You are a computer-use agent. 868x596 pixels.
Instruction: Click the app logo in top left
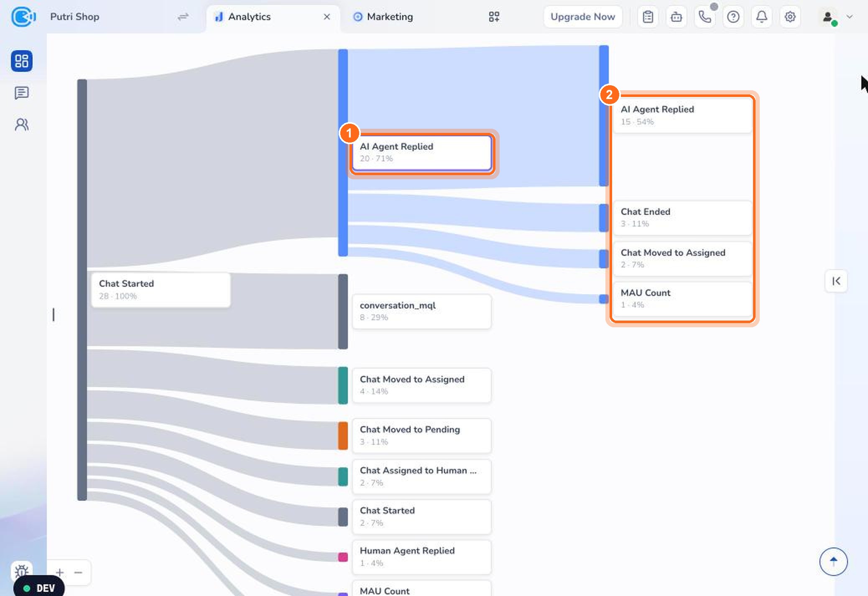[x=23, y=17]
